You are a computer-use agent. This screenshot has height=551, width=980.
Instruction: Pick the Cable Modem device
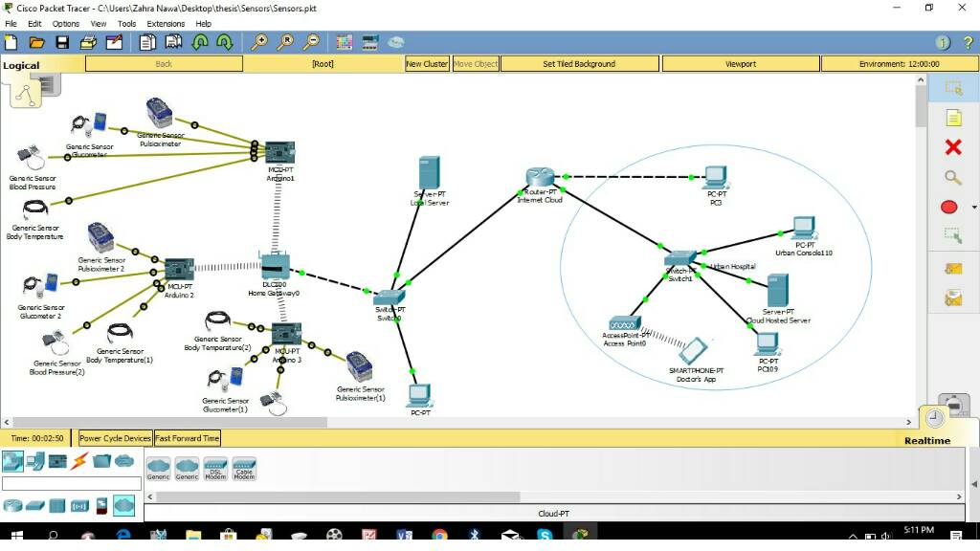coord(244,469)
